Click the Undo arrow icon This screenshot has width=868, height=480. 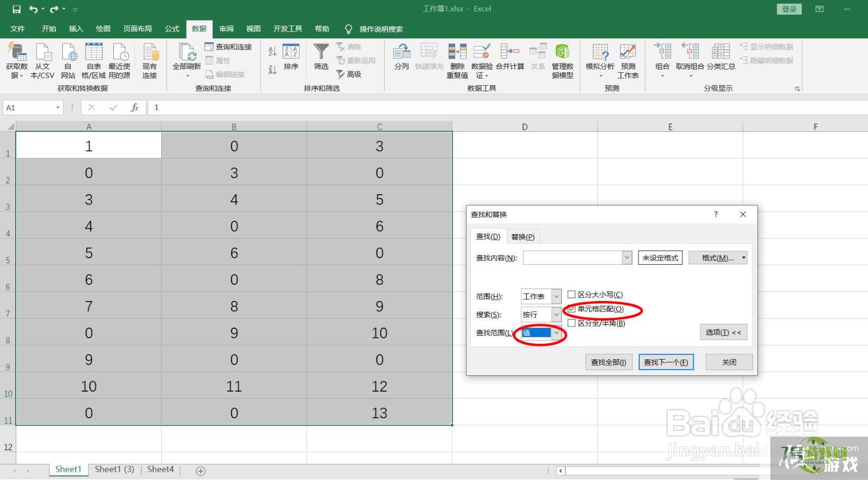34,9
